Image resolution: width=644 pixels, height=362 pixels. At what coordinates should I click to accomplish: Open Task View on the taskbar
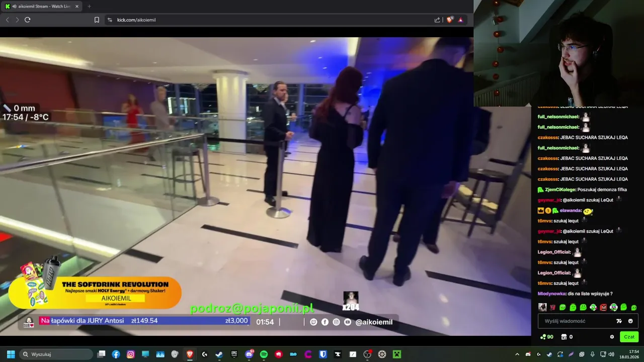(x=101, y=354)
